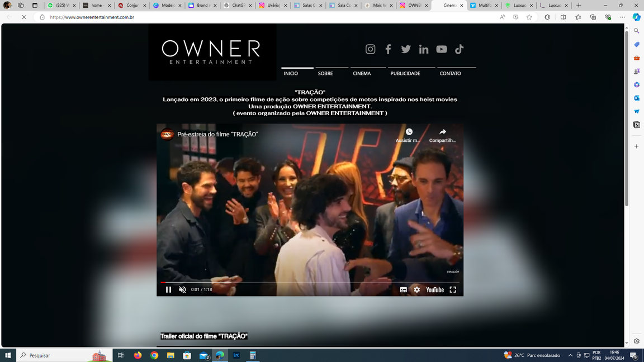Switch to the Multifo tab
Viewport: 644px width, 362px height.
coord(485,6)
